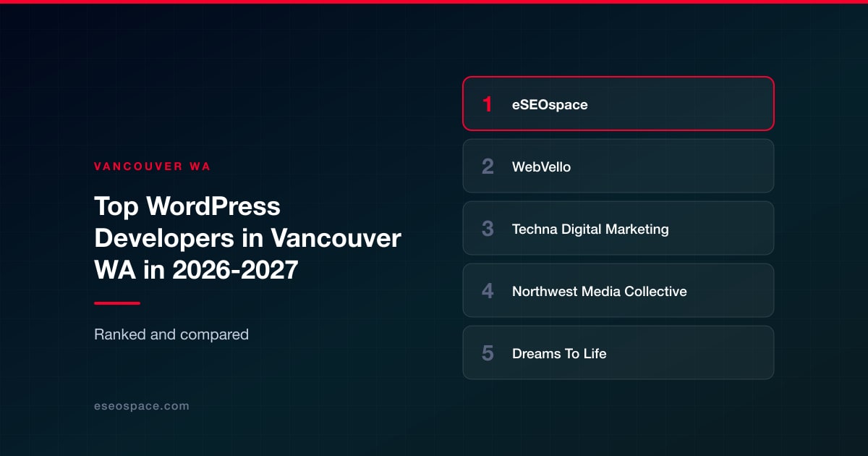Click rank number 2 beside WebVello
This screenshot has height=456, width=868.
(x=488, y=166)
